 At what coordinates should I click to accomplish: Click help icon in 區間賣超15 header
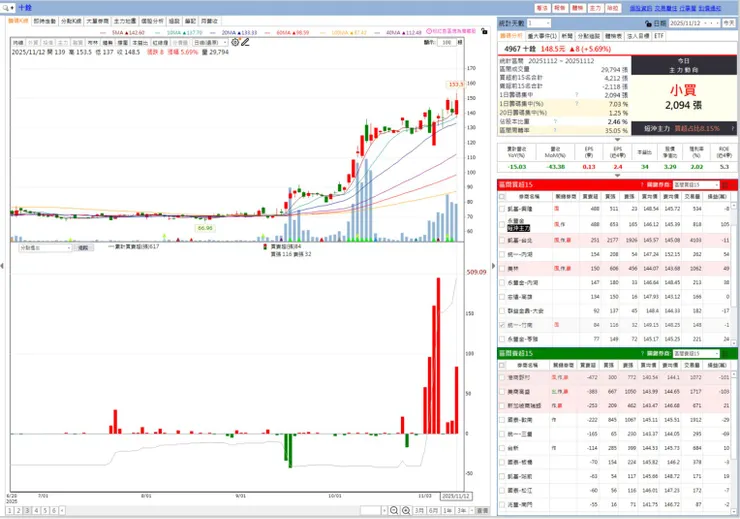[642, 353]
